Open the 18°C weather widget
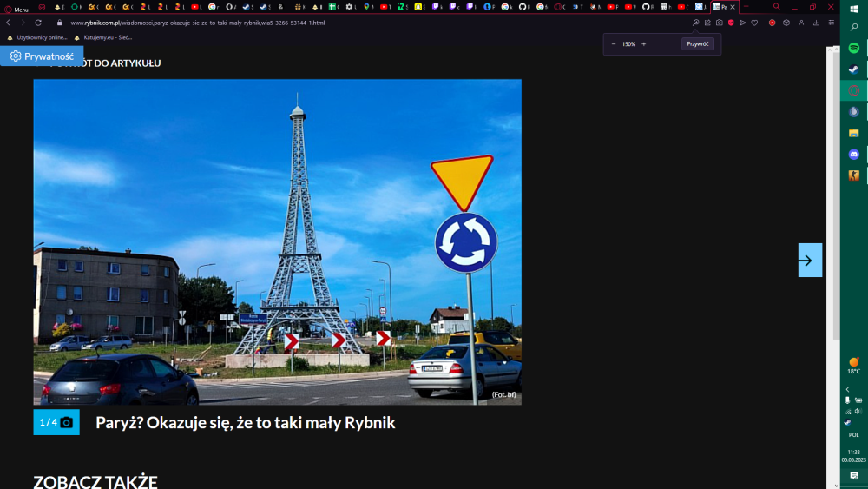 tap(853, 366)
